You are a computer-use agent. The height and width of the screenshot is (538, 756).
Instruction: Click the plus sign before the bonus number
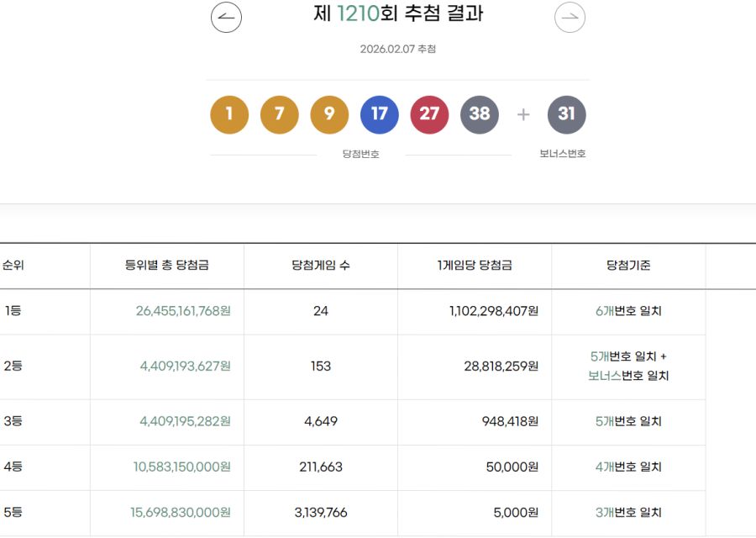pos(523,114)
